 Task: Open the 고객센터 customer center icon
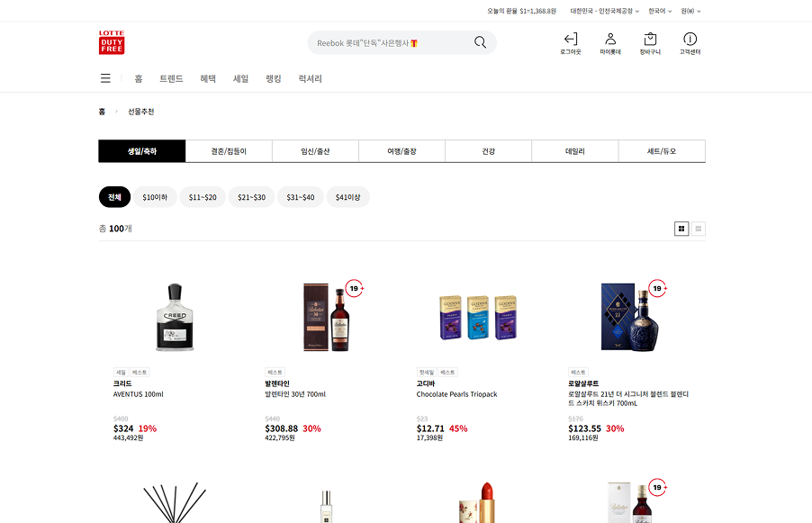pyautogui.click(x=690, y=43)
